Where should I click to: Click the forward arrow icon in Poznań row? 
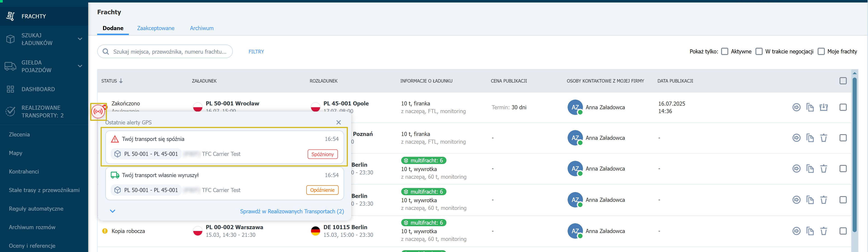tap(796, 138)
